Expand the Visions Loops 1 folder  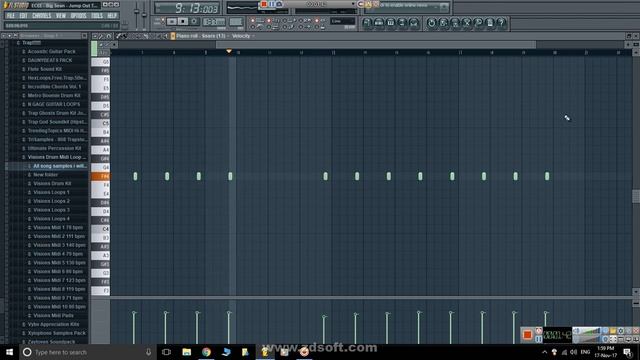[51, 192]
